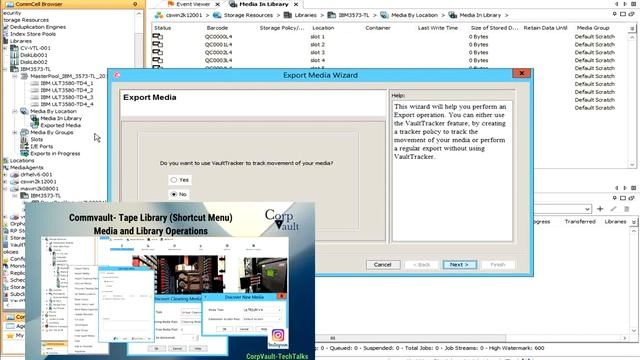Open the job filter dropdown in lower pane
The height and width of the screenshot is (360, 640).
point(587,209)
